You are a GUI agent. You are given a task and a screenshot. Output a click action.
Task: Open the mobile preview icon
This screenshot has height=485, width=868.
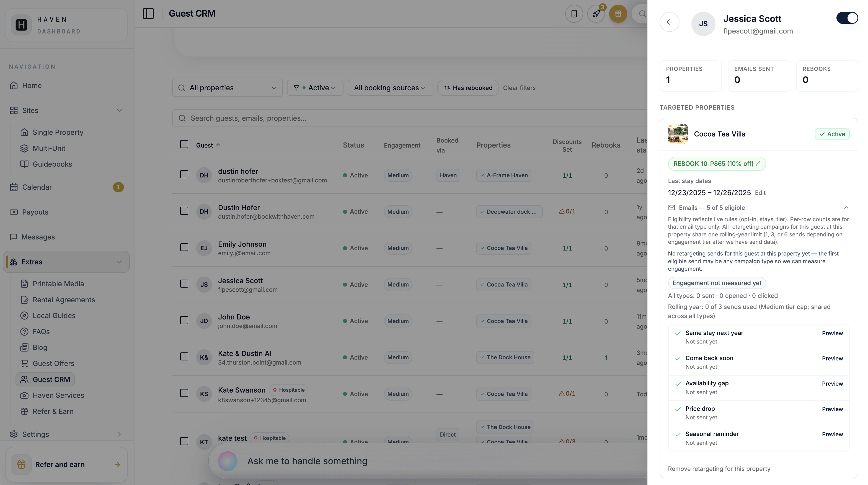[x=574, y=14]
